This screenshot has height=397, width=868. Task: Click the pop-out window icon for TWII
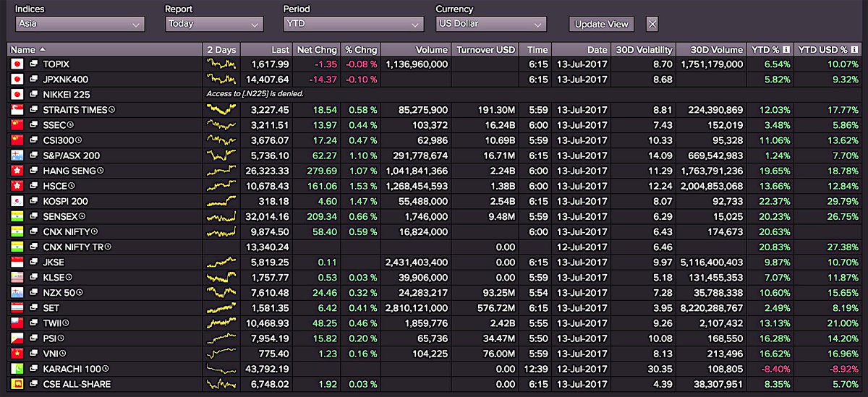click(x=33, y=323)
